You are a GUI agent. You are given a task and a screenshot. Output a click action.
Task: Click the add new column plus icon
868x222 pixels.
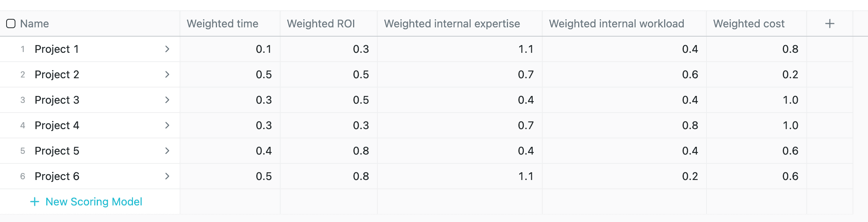(x=829, y=23)
